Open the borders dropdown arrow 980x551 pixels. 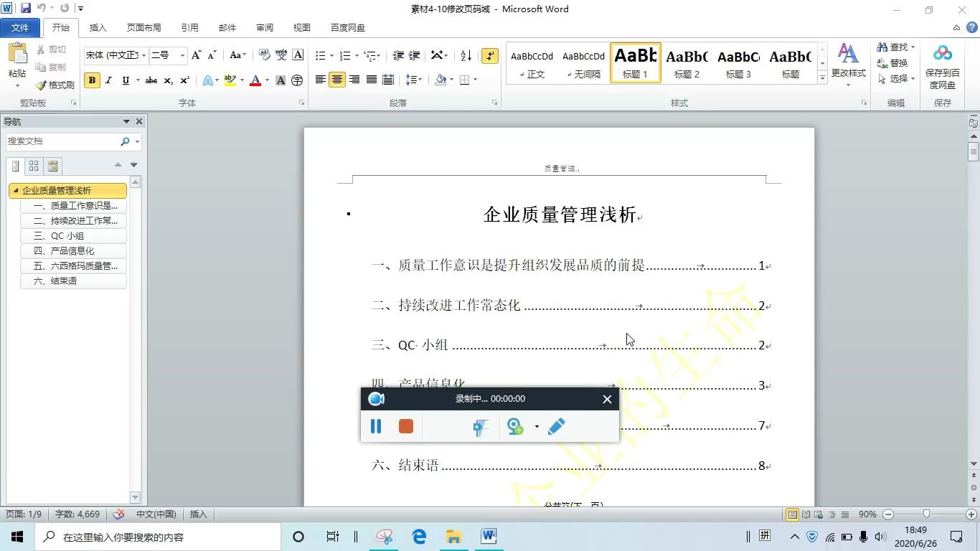click(475, 80)
